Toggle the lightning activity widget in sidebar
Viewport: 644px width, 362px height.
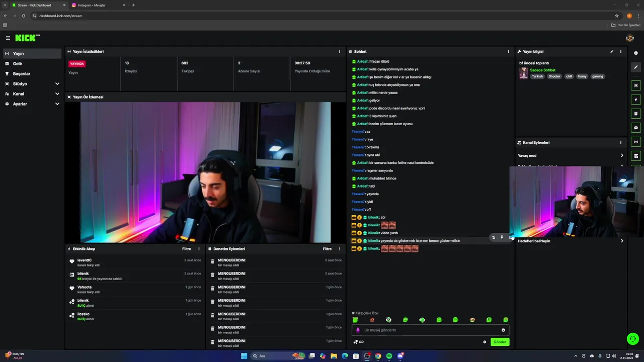pyautogui.click(x=636, y=100)
